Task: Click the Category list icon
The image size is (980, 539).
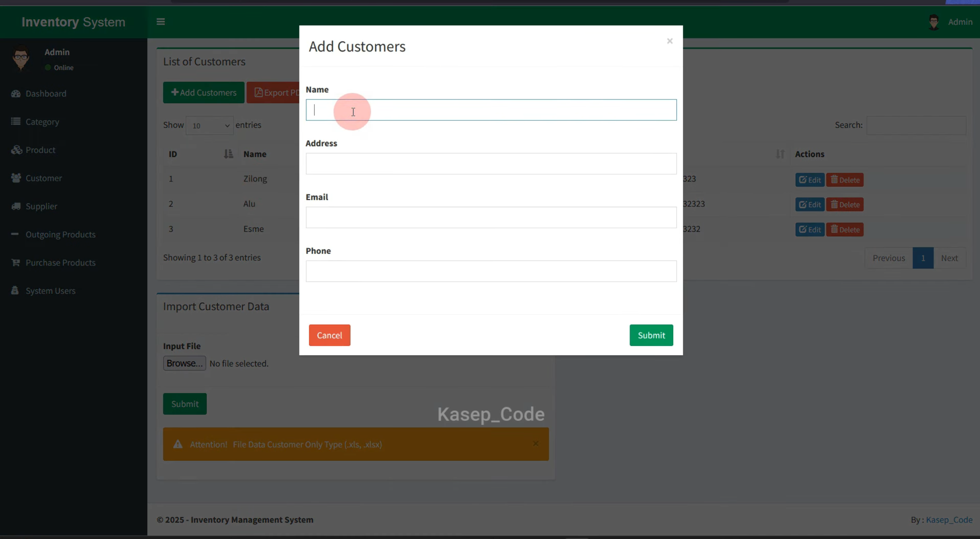Action: click(16, 121)
